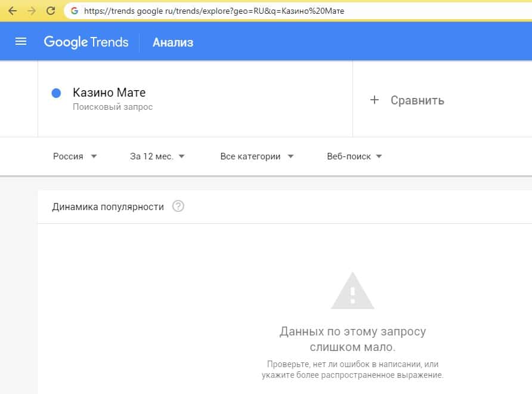Viewport: 532px width, 394px height.
Task: Click the gray warning triangle icon
Action: click(352, 291)
